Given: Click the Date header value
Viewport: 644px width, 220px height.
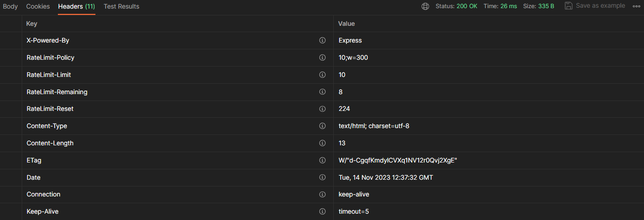Looking at the screenshot, I should 386,177.
